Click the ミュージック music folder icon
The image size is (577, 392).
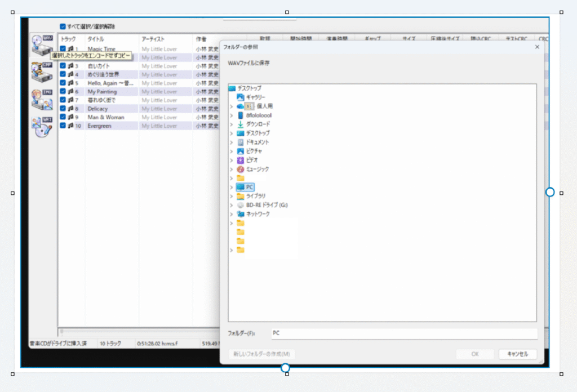click(241, 169)
